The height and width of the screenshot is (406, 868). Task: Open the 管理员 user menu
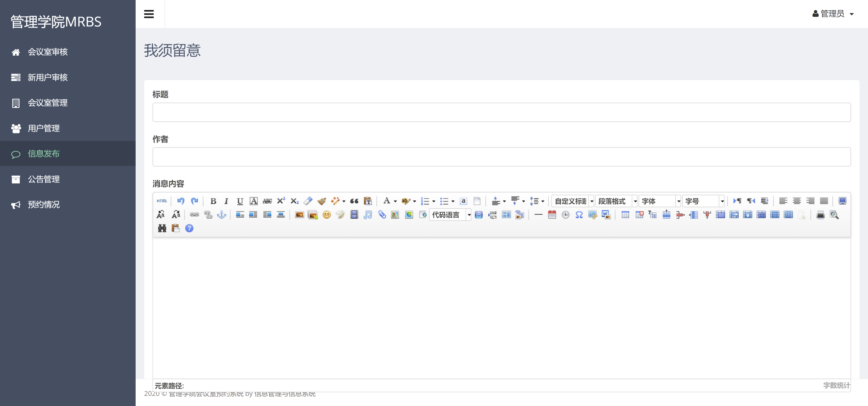833,14
